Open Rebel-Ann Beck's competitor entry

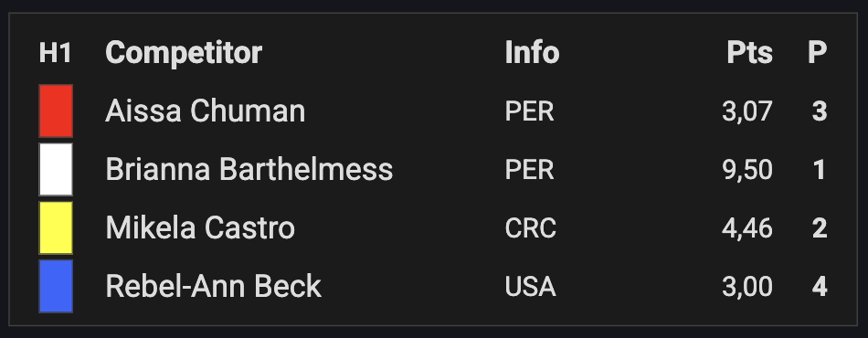[x=213, y=287]
